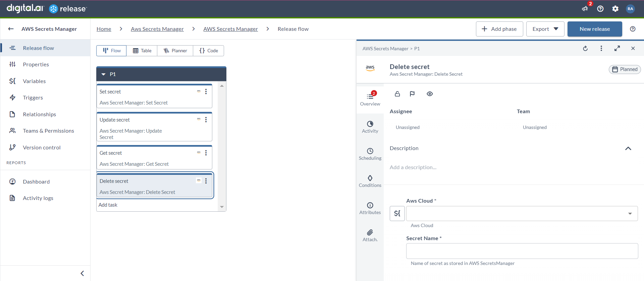
Task: Open the settings gear in header
Action: (x=615, y=9)
